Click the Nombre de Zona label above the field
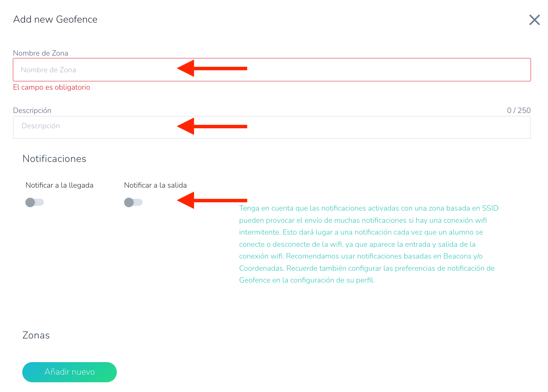Image resolution: width=548 pixels, height=392 pixels. 40,53
